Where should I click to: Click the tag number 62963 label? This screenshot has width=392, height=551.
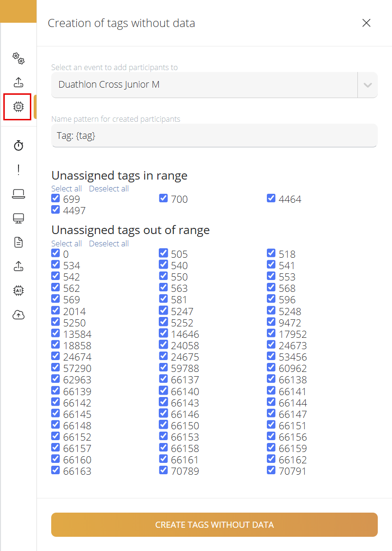[77, 380]
